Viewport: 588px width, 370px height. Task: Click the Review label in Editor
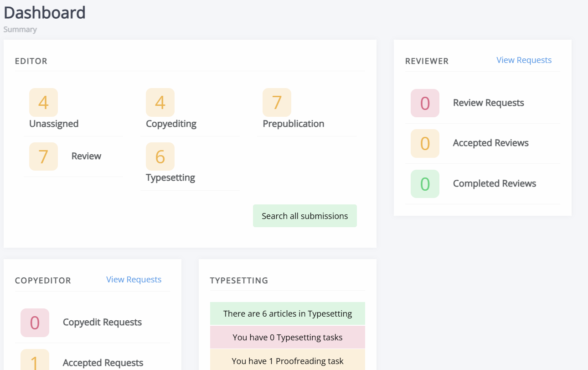pyautogui.click(x=86, y=156)
